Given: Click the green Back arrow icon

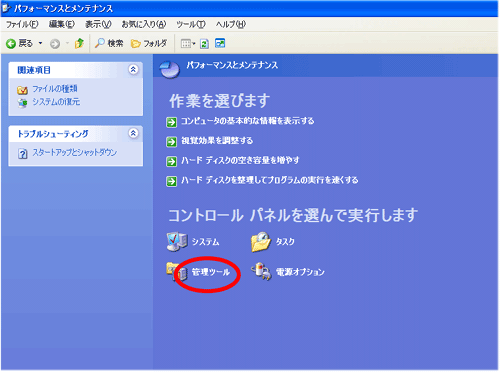Looking at the screenshot, I should tap(11, 44).
